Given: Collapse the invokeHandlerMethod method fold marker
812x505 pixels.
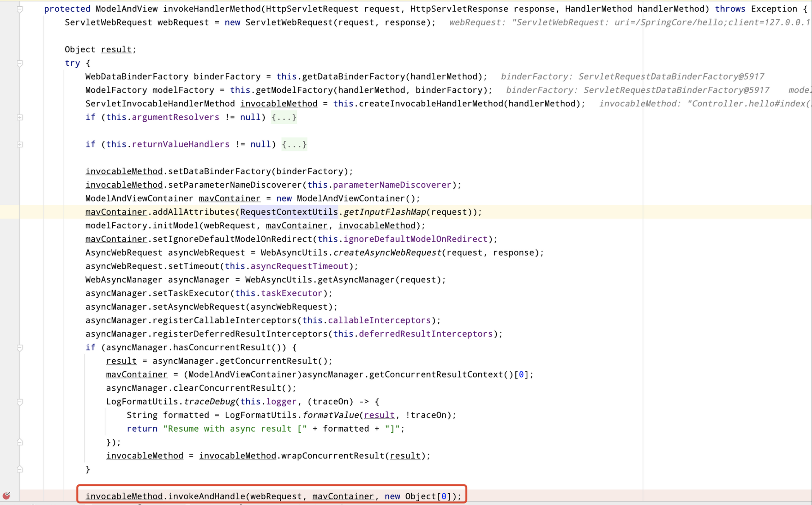Looking at the screenshot, I should click(x=20, y=9).
